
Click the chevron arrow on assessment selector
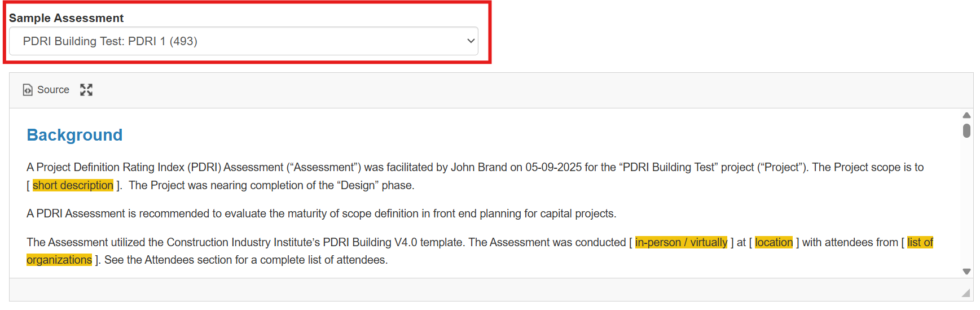[471, 41]
